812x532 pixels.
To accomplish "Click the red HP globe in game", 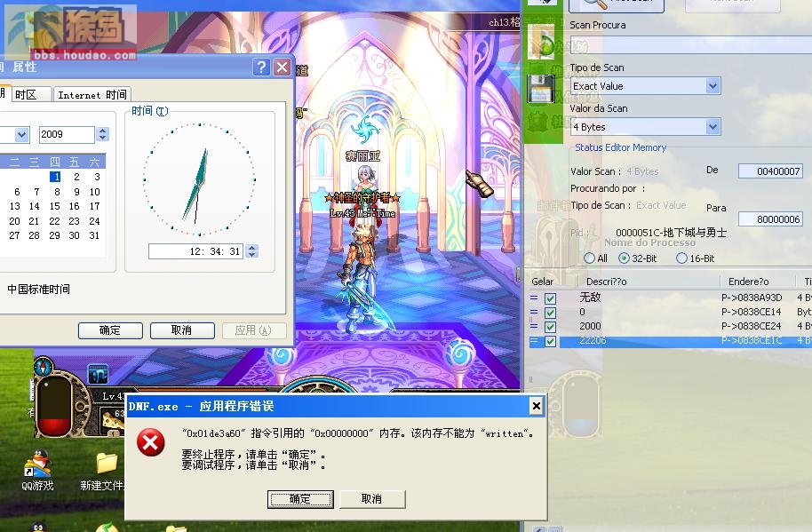I will pos(55,407).
